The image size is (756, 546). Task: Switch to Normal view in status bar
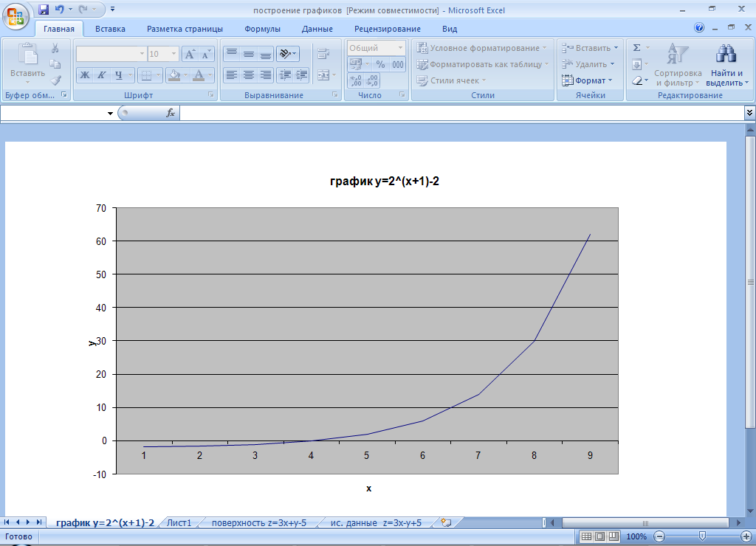pos(586,536)
